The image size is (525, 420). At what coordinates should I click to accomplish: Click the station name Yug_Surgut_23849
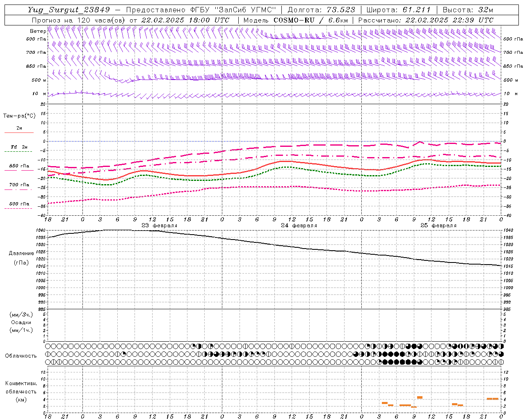69,10
